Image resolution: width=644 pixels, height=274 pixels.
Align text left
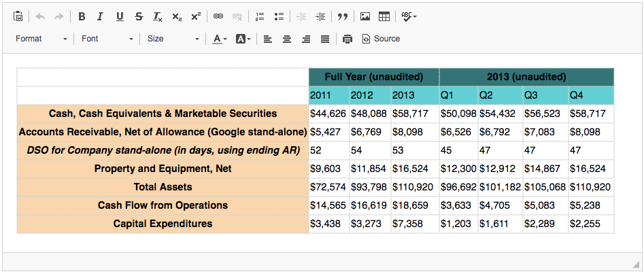point(268,39)
